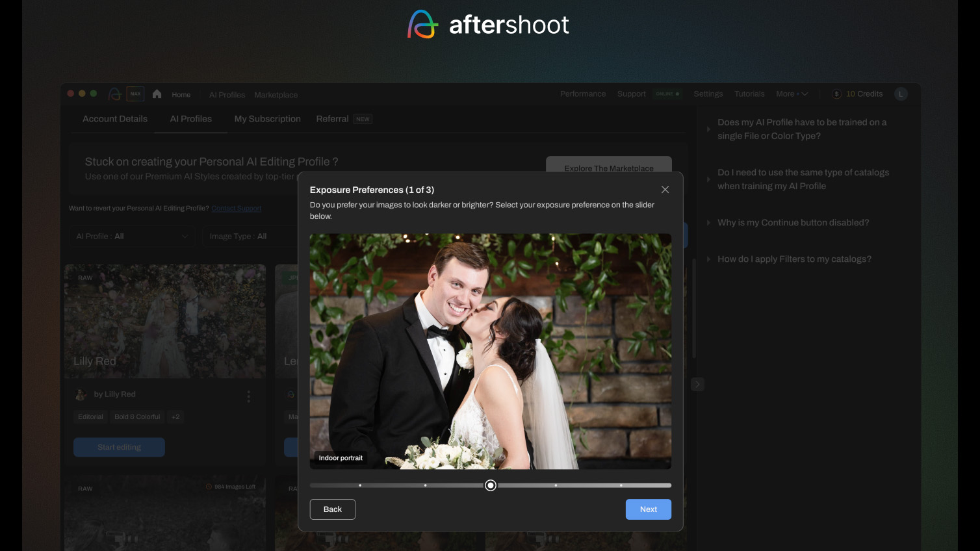The image size is (980, 551).
Task: Click the Indoor portrait preview image
Action: [x=491, y=352]
